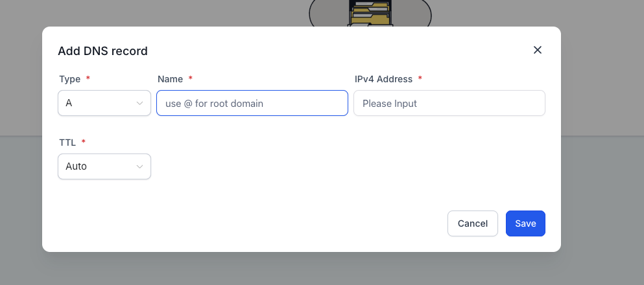Click the red required asterisk beside TTL
Image resolution: width=644 pixels, height=285 pixels.
pos(84,141)
